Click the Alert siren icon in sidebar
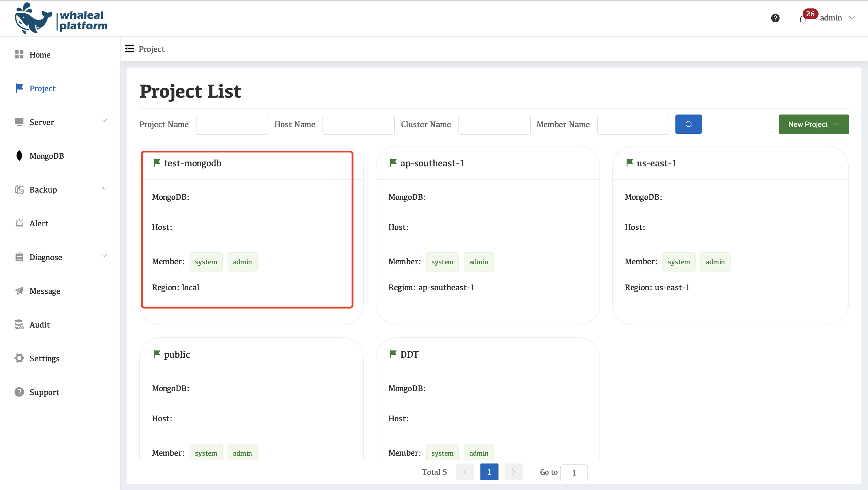868x490 pixels. click(x=19, y=223)
